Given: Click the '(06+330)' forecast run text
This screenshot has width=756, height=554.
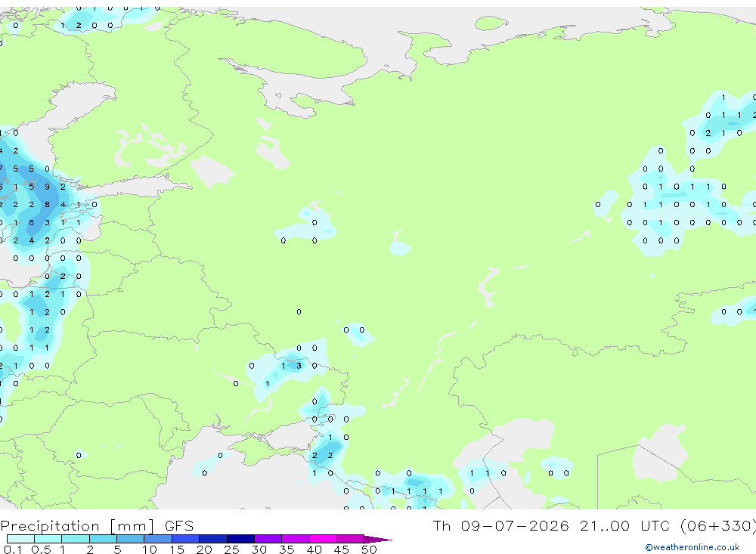Looking at the screenshot, I should coord(718,525).
